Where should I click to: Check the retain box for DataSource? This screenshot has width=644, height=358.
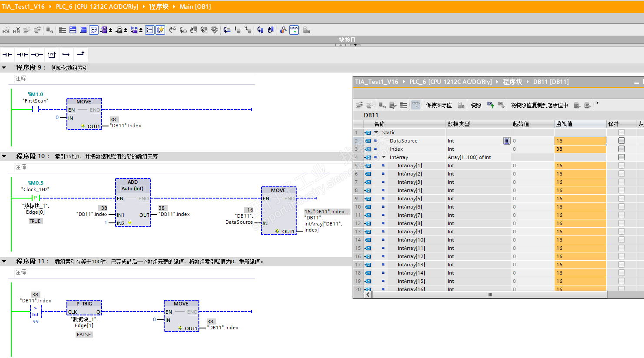621,141
